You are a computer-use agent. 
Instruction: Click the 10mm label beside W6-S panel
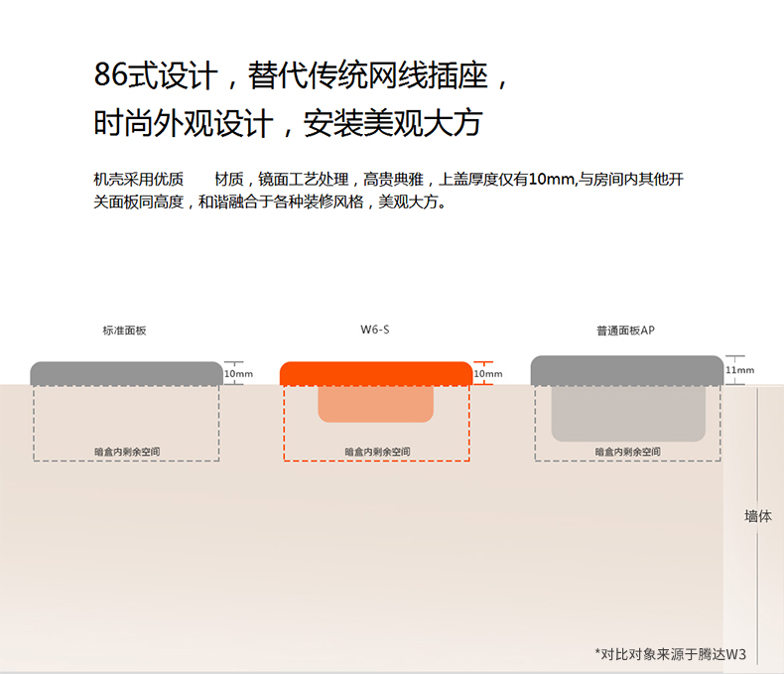tap(488, 374)
